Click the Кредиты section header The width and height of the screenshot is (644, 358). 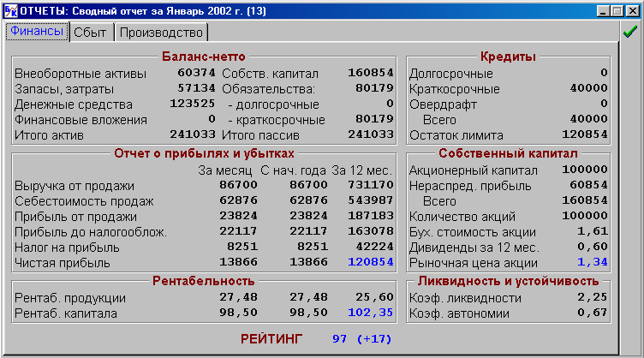[509, 57]
